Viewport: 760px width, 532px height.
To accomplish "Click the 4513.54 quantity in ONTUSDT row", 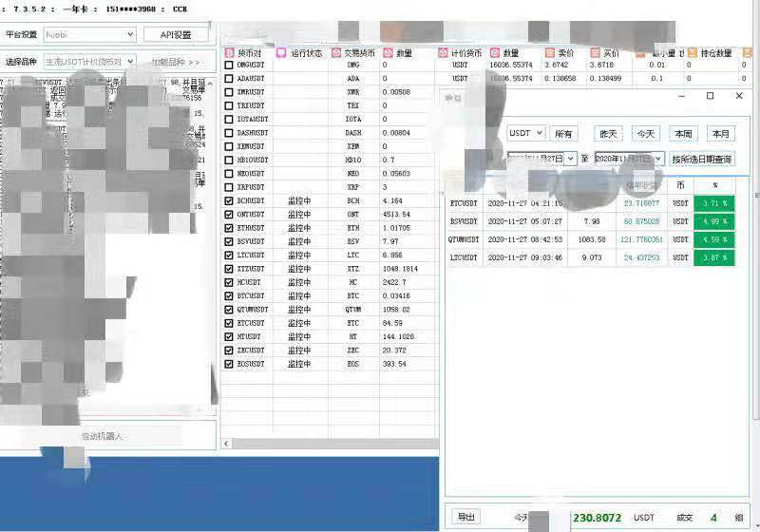I will click(x=396, y=214).
